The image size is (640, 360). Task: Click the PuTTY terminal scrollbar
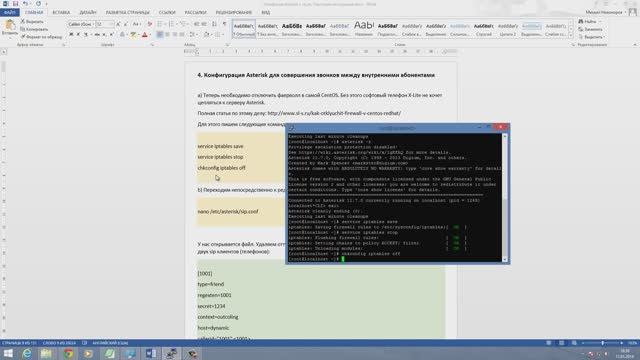click(504, 198)
